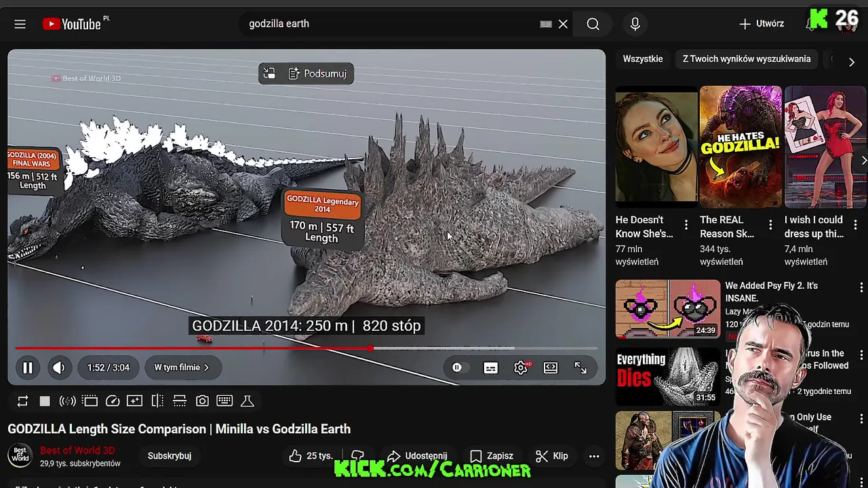Screen dimensions: 868x488
Task: Select the Wszystkie filter chip
Action: tap(643, 59)
